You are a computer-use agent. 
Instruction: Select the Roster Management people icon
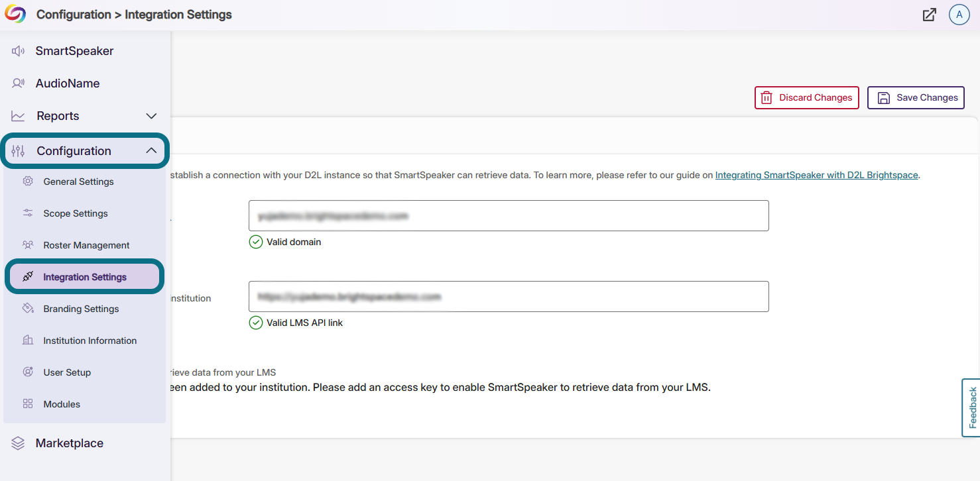27,244
